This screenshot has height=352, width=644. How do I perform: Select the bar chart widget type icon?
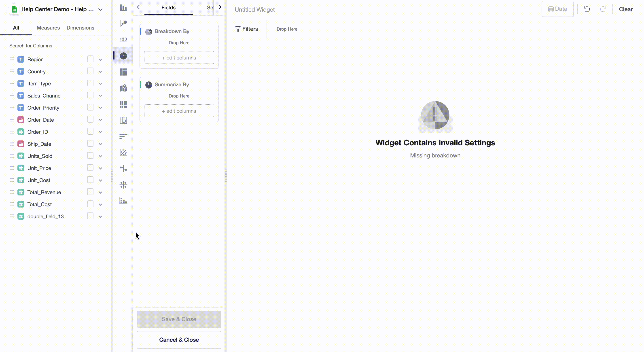point(123,8)
